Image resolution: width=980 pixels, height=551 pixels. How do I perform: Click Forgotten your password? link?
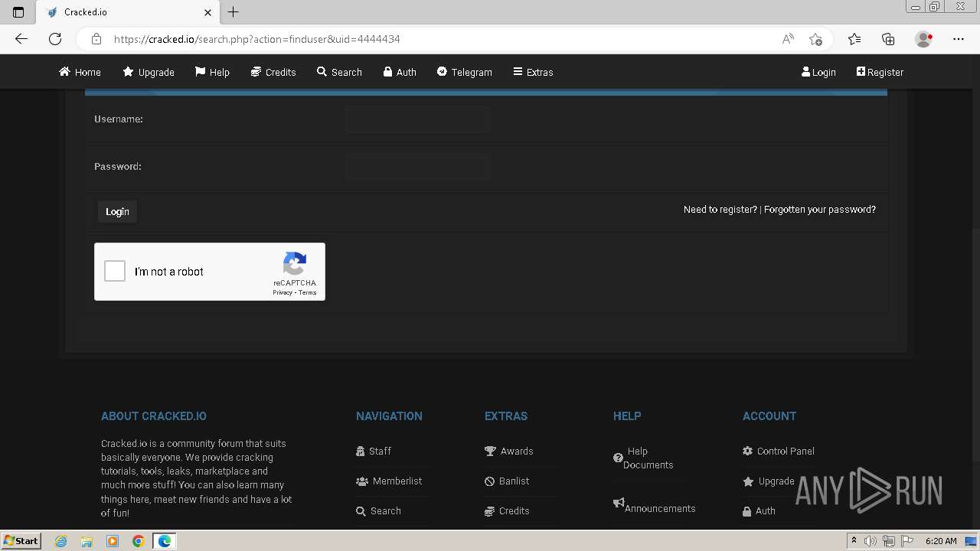point(820,209)
